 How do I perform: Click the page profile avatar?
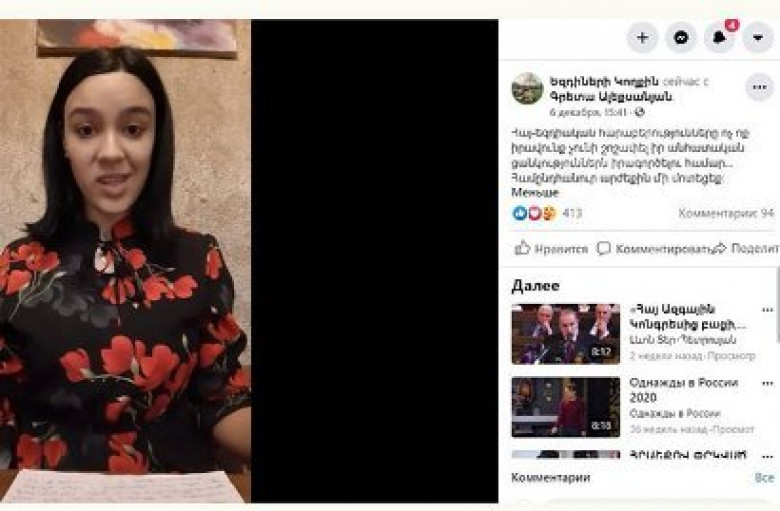tap(527, 88)
